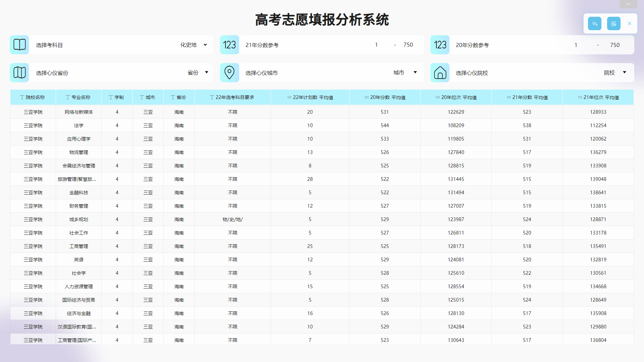Select the 社会学 major cell
644x362 pixels.
78,273
